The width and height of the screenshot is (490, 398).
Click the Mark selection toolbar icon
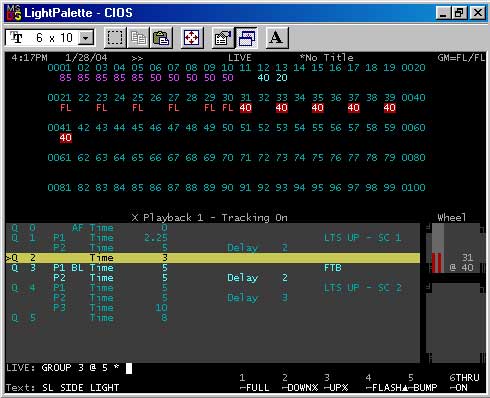(x=115, y=38)
